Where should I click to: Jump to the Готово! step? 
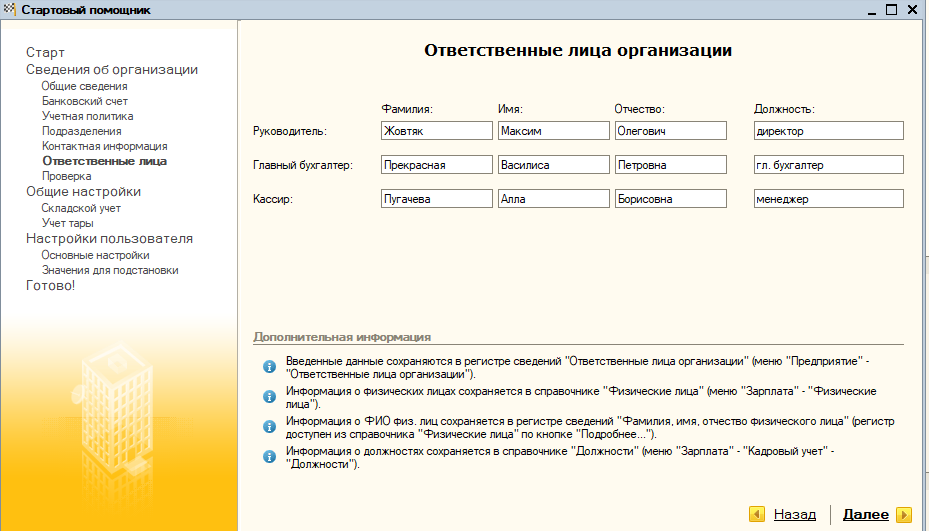[50, 286]
